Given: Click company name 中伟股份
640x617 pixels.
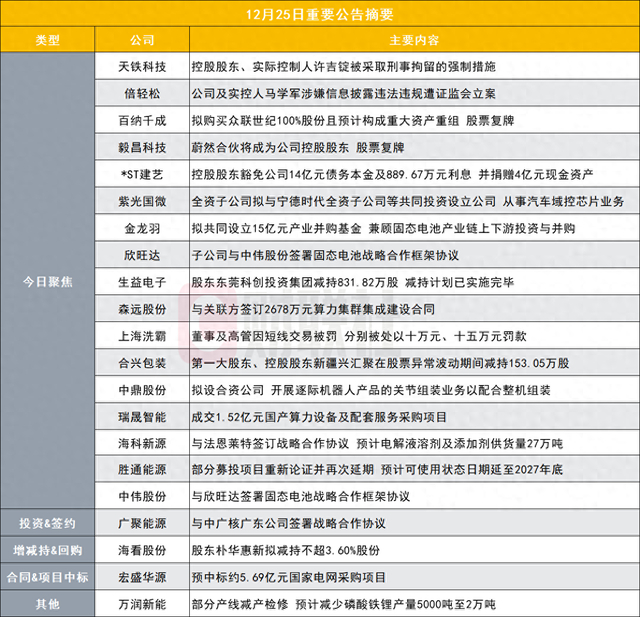Looking at the screenshot, I should point(142,496).
